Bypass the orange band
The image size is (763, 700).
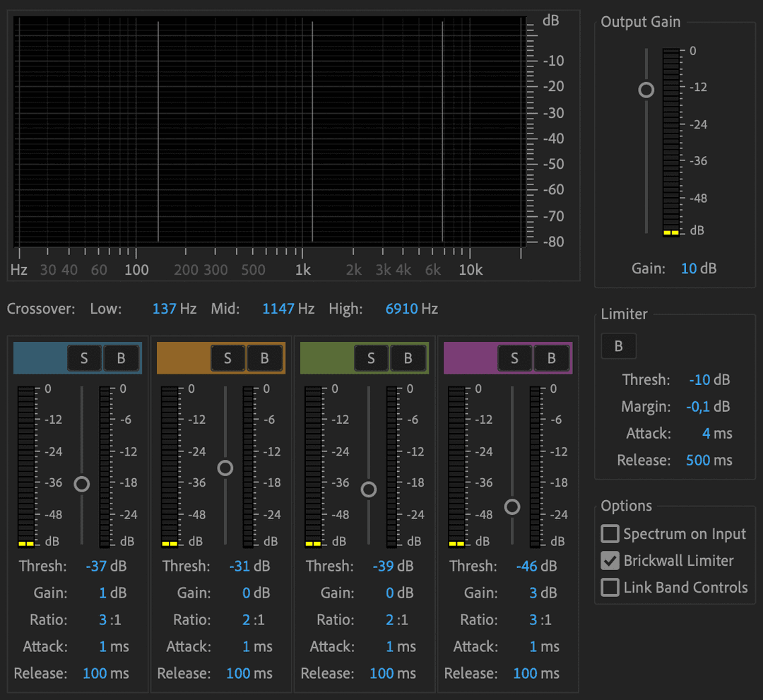265,359
